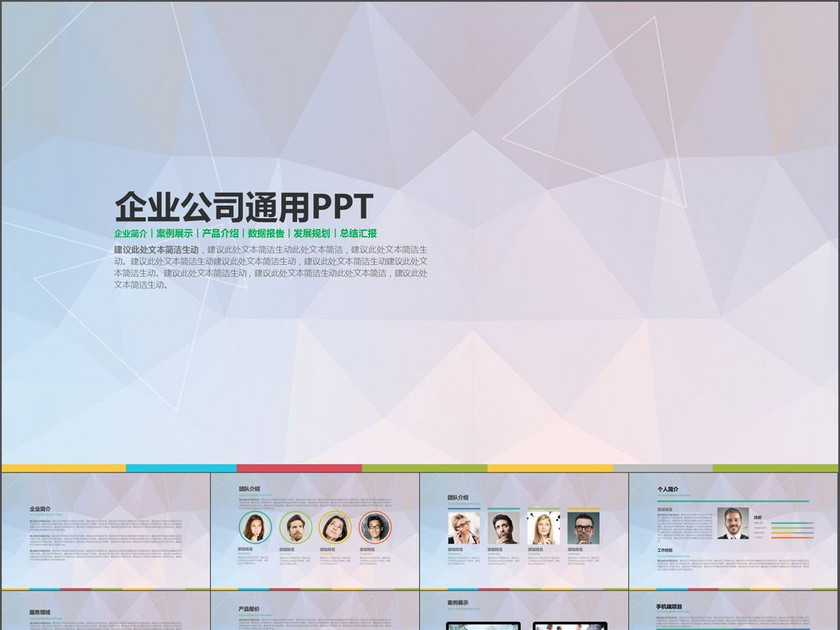
Task: Click the suited man photo in 个人简介 slide
Action: (732, 523)
